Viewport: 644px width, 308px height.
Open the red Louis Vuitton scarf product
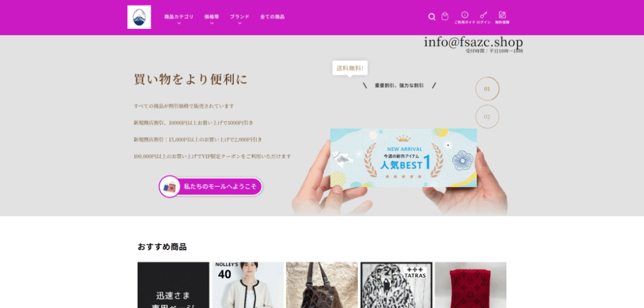point(470,285)
